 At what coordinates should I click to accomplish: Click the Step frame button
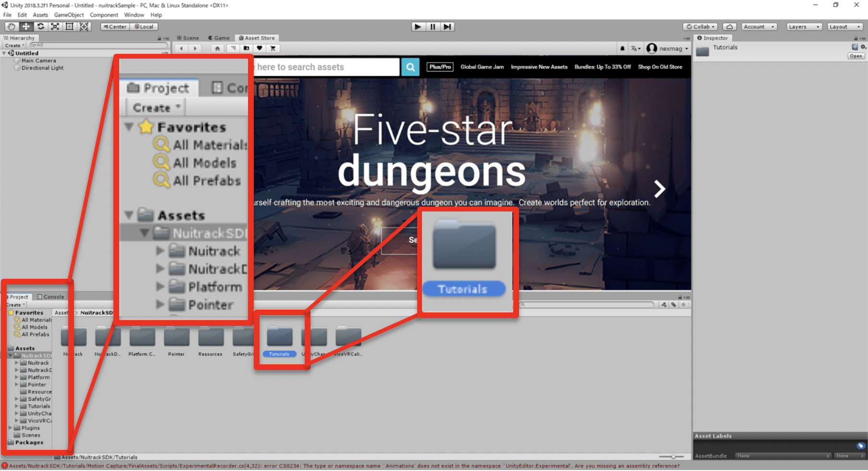click(x=447, y=26)
